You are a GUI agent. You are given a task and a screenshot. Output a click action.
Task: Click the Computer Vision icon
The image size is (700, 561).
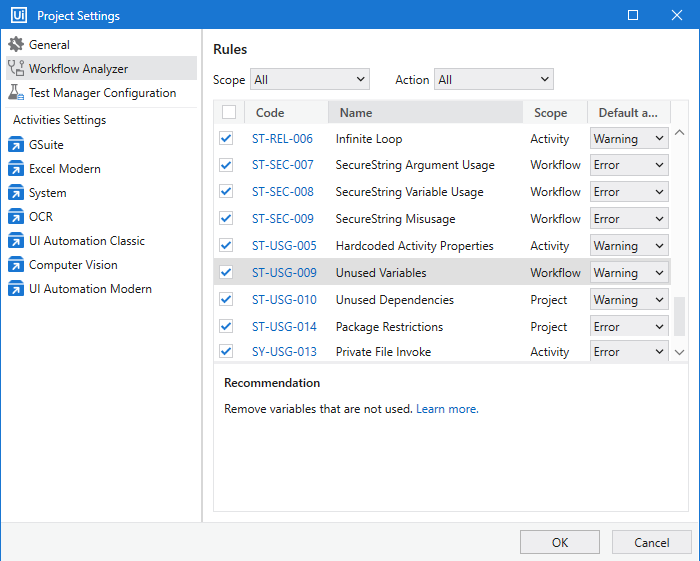[x=16, y=265]
